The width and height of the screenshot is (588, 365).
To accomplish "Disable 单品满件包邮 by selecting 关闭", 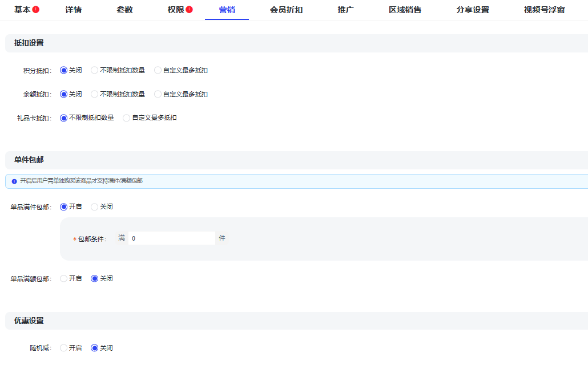I will pos(95,207).
